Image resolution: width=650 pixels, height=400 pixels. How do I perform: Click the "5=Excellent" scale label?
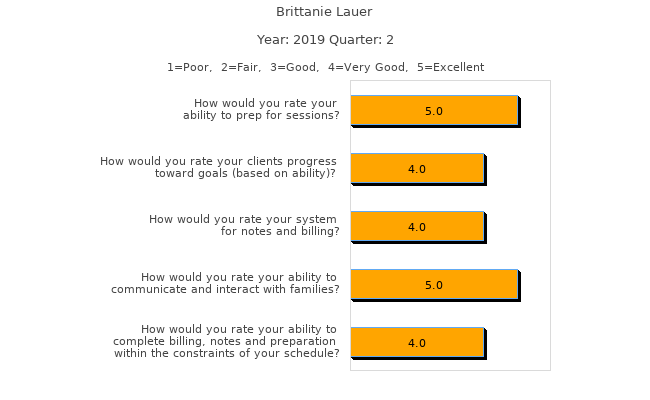450,67
